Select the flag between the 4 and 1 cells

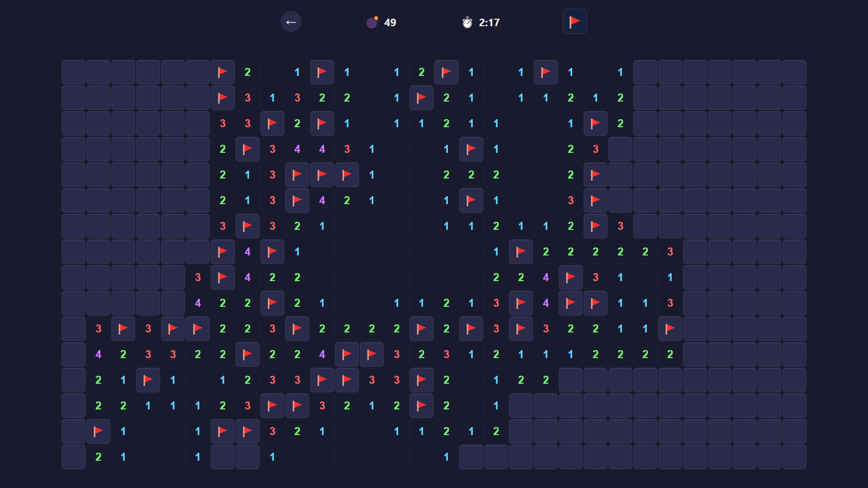pyautogui.click(x=272, y=252)
